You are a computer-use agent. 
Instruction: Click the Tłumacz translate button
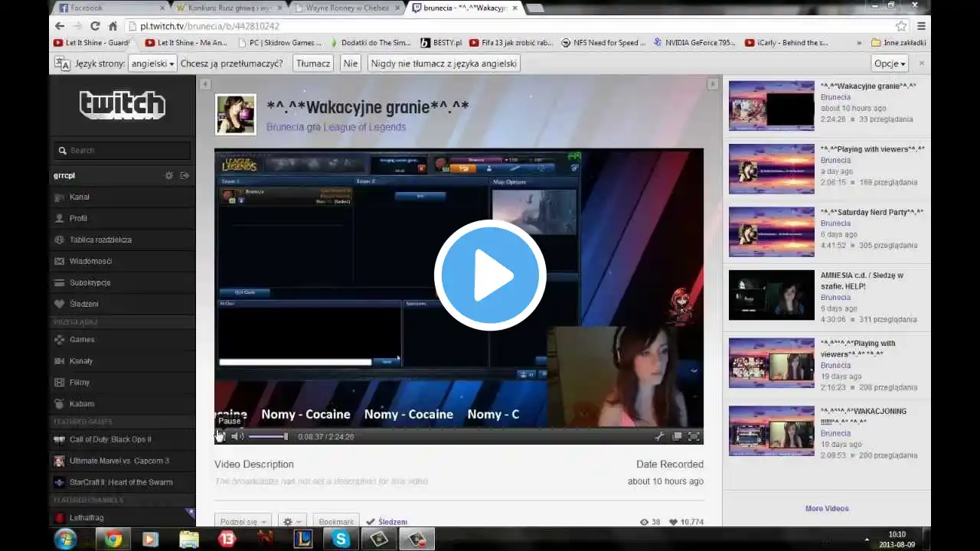(x=313, y=64)
